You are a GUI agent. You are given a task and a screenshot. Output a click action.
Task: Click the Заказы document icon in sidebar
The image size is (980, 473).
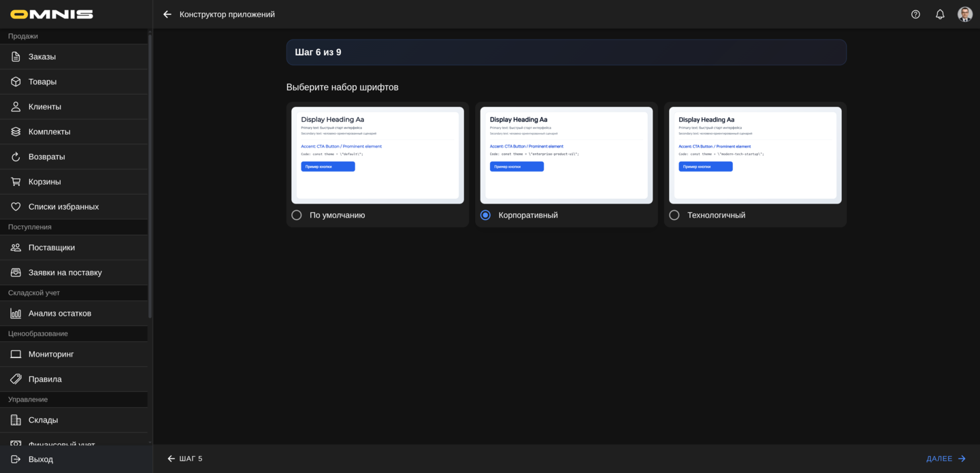[x=16, y=56]
